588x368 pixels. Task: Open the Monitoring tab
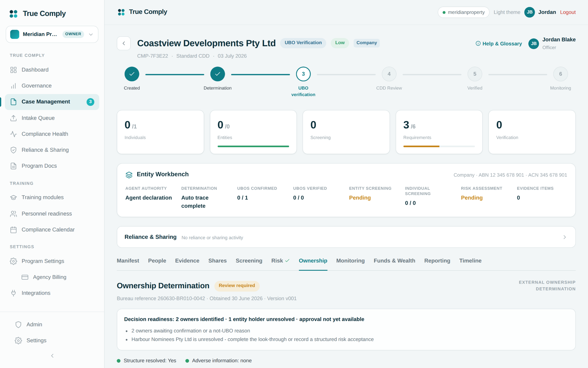point(350,261)
